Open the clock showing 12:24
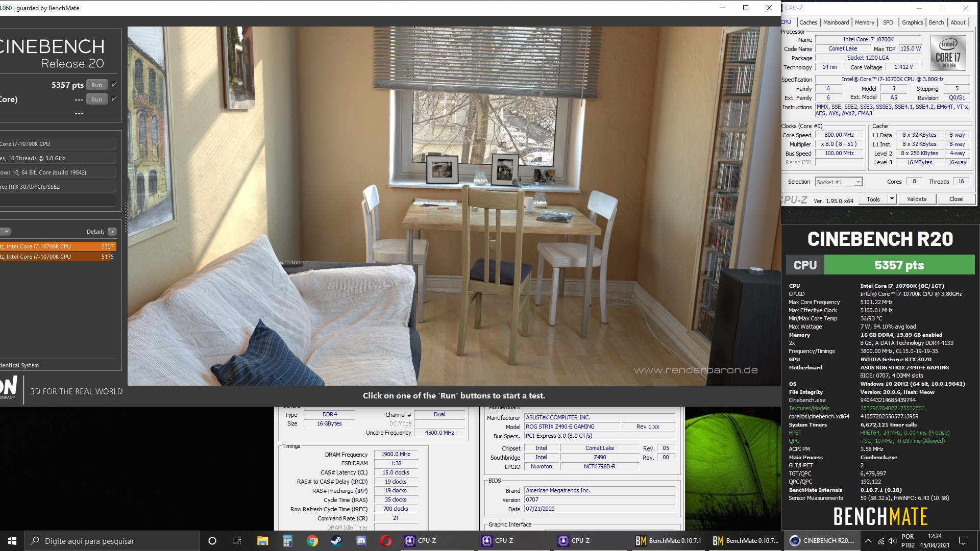 click(x=935, y=541)
